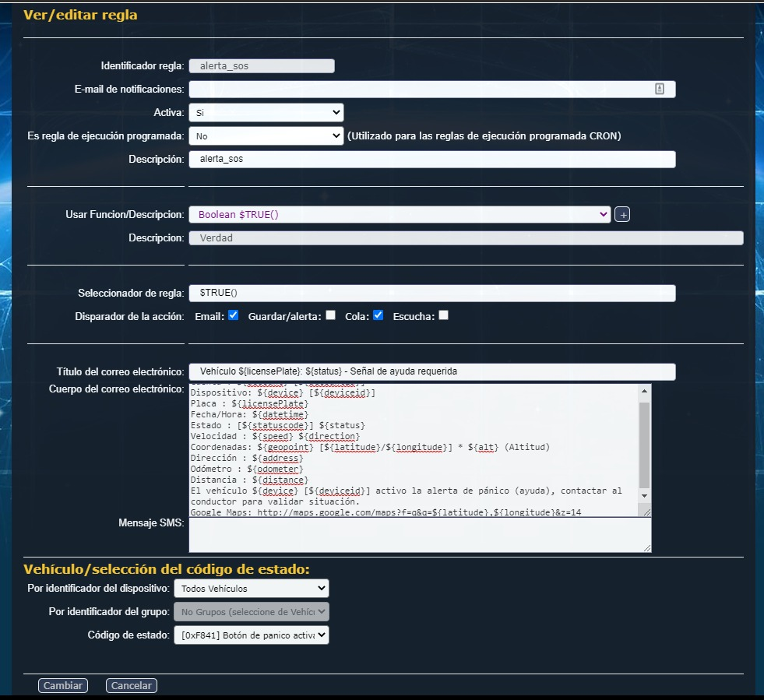Expand the Usar Funcion/Descripcion dropdown
Screen dimensions: 764x700
(399, 214)
